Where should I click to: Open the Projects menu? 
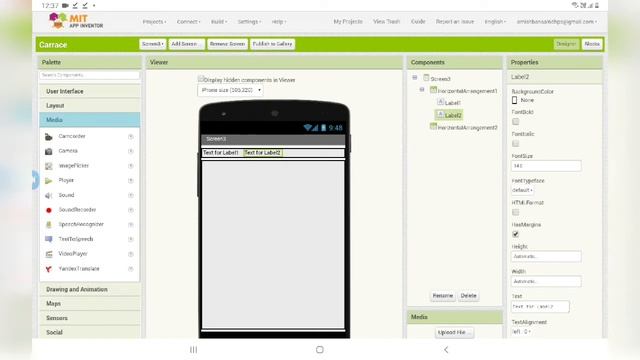(x=154, y=22)
